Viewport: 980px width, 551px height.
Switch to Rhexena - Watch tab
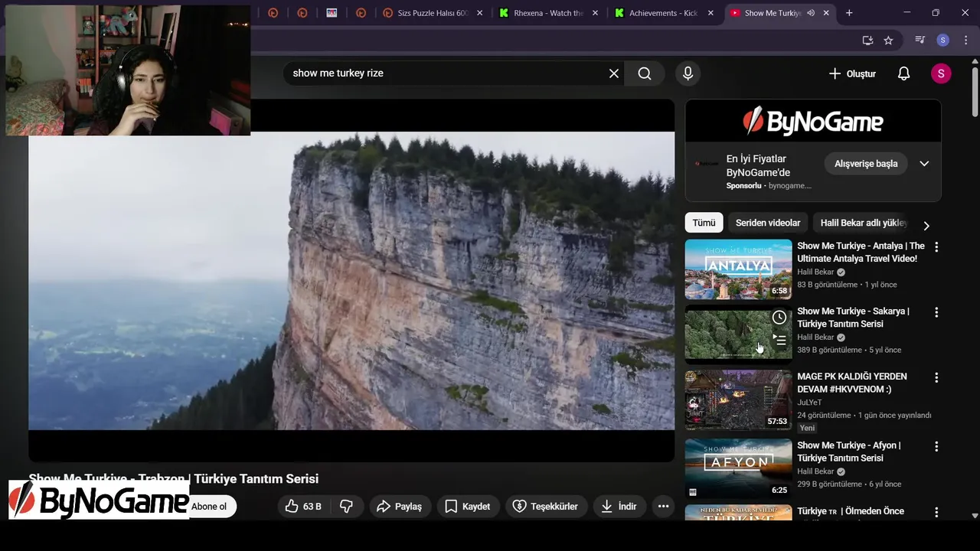tap(547, 13)
